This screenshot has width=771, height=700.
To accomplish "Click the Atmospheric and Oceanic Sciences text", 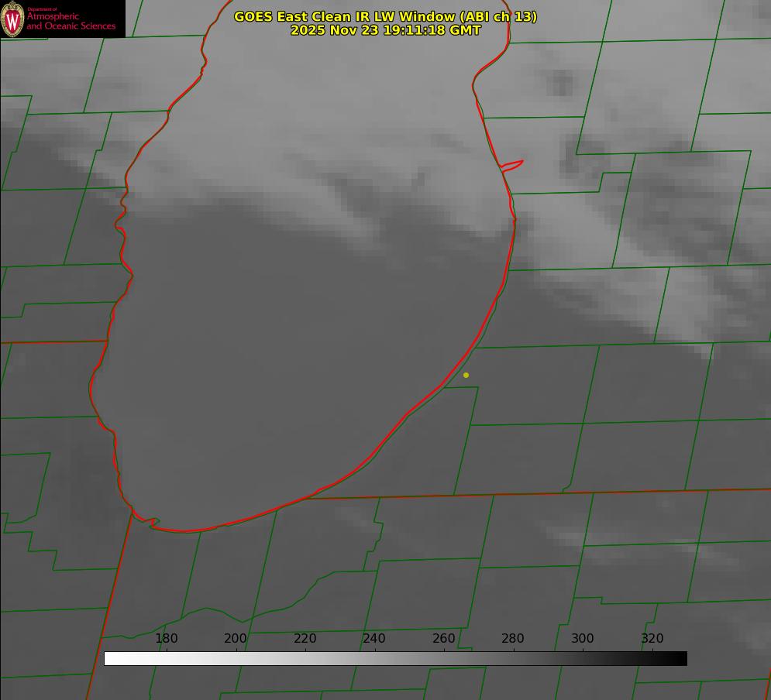I will pyautogui.click(x=71, y=22).
